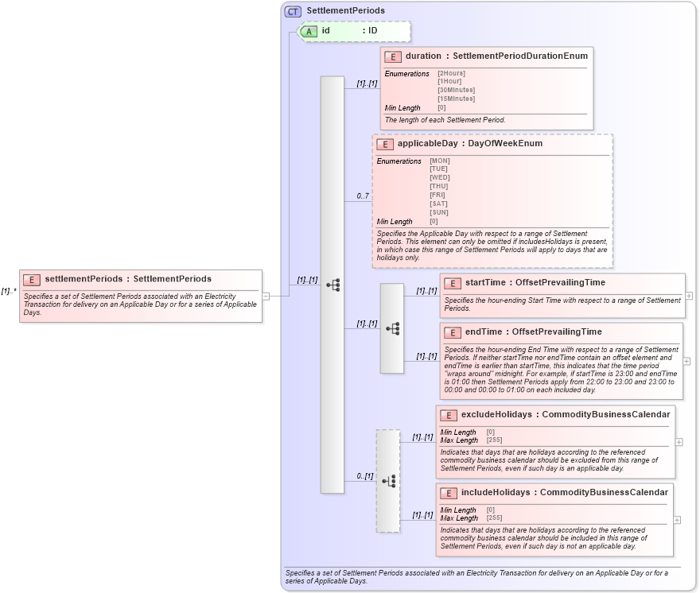The width and height of the screenshot is (700, 593).
Task: Click the 0..[1] cardinality of holidays choice
Action: click(x=365, y=476)
